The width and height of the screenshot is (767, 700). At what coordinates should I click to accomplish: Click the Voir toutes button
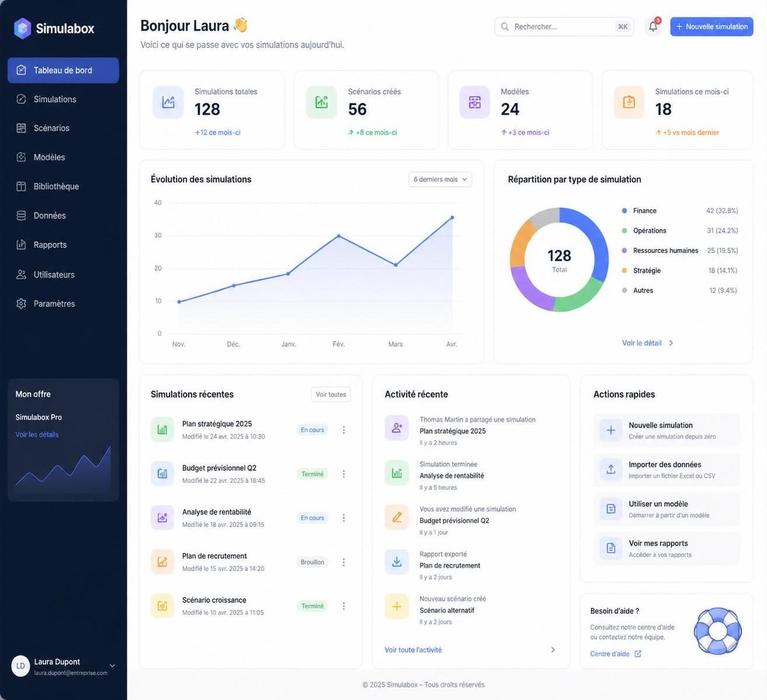[x=331, y=394]
